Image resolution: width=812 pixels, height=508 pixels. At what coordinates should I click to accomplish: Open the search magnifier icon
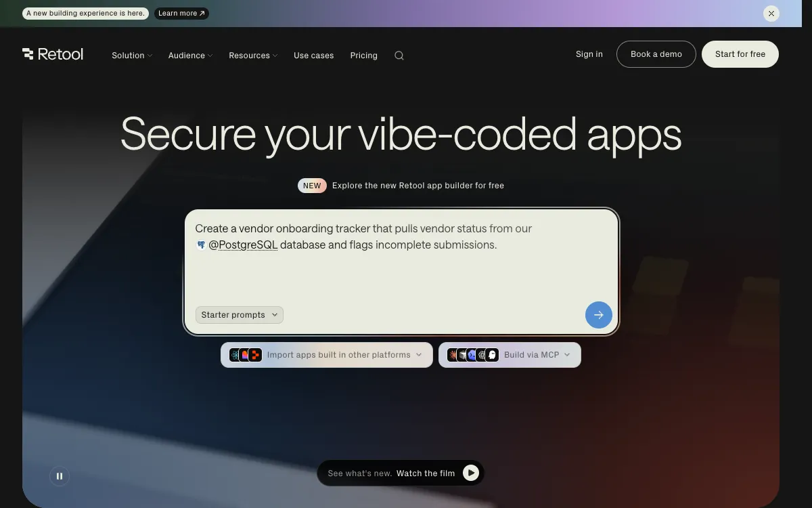tap(399, 56)
